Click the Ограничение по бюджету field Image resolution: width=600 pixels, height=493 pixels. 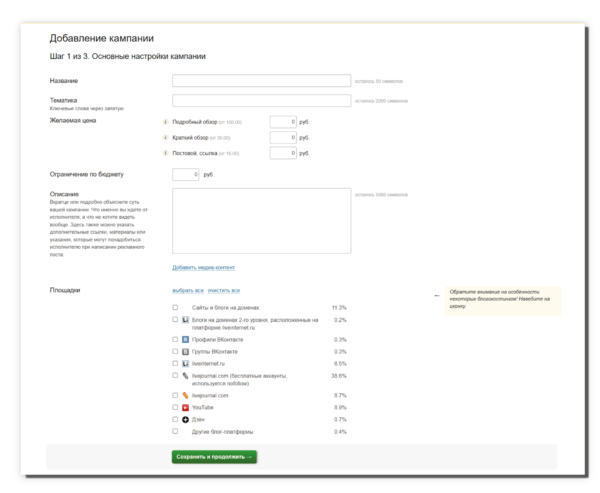coord(186,175)
